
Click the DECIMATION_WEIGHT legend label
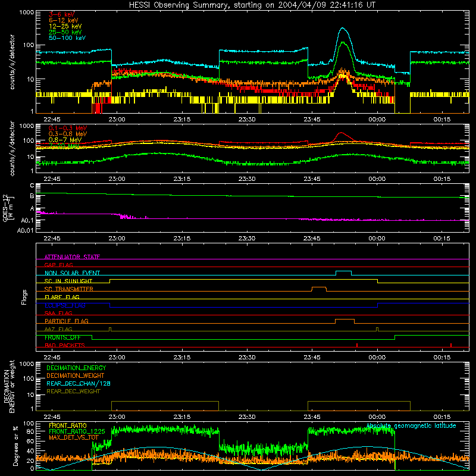coord(76,375)
